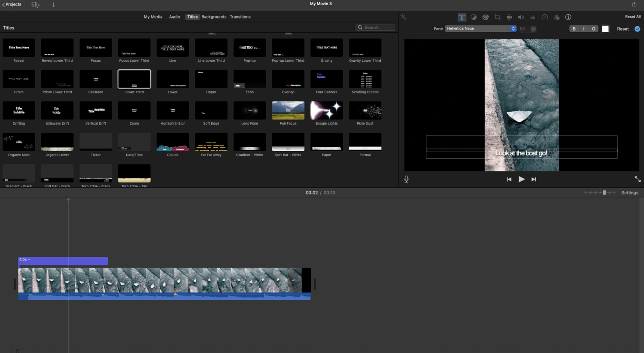Click the magic wand auto-enhance icon
644x353 pixels.
tap(404, 17)
